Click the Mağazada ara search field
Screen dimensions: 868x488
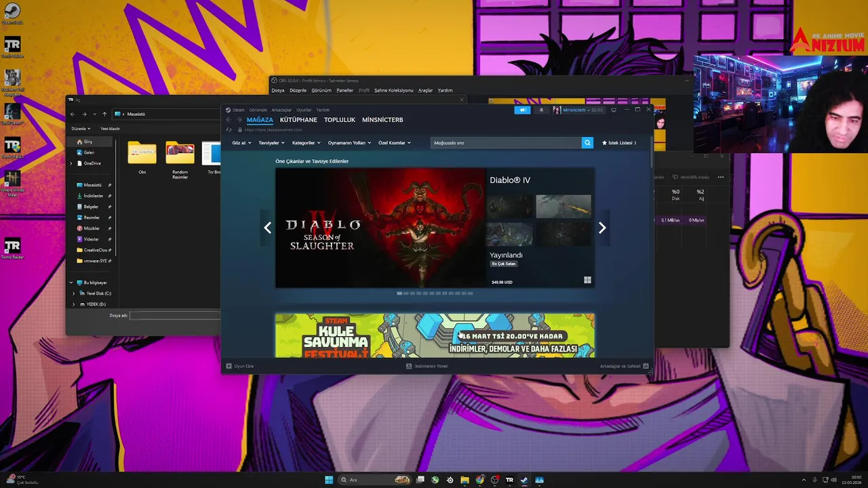[506, 142]
